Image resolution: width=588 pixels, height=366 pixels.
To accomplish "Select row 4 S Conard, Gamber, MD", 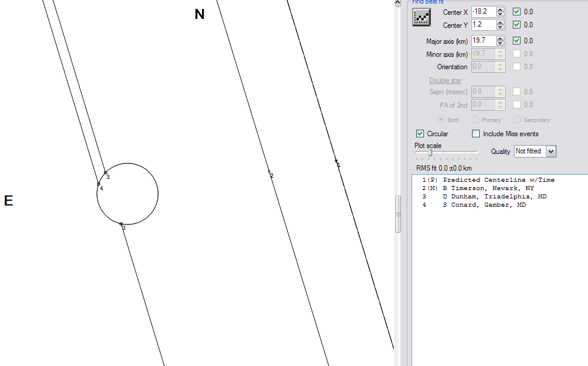I will pos(474,205).
